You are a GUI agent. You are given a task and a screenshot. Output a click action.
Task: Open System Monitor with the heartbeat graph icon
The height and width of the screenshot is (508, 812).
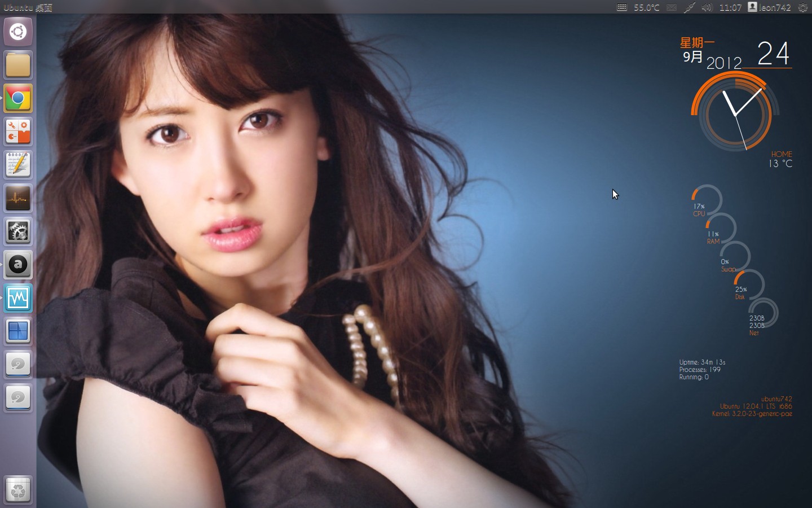18,198
